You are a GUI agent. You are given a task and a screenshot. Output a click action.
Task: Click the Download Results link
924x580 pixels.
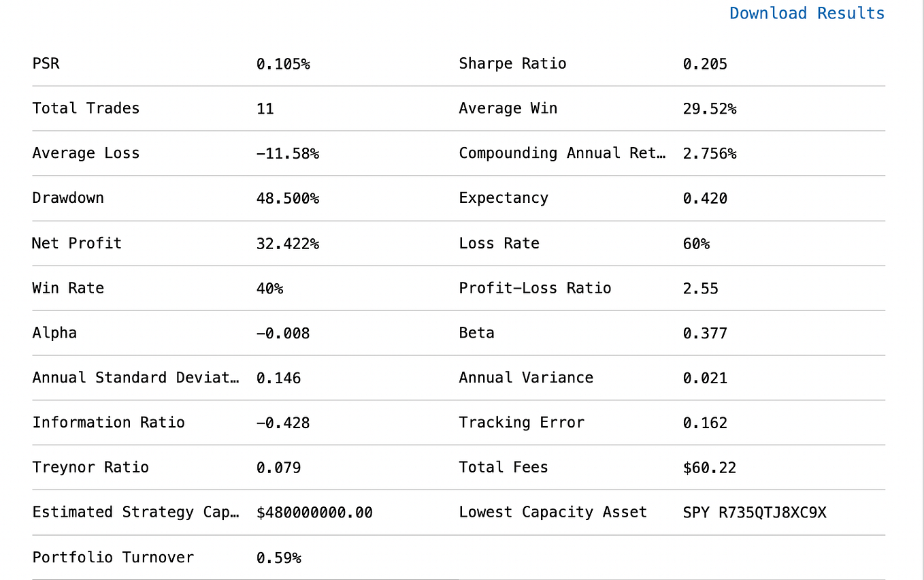(806, 13)
